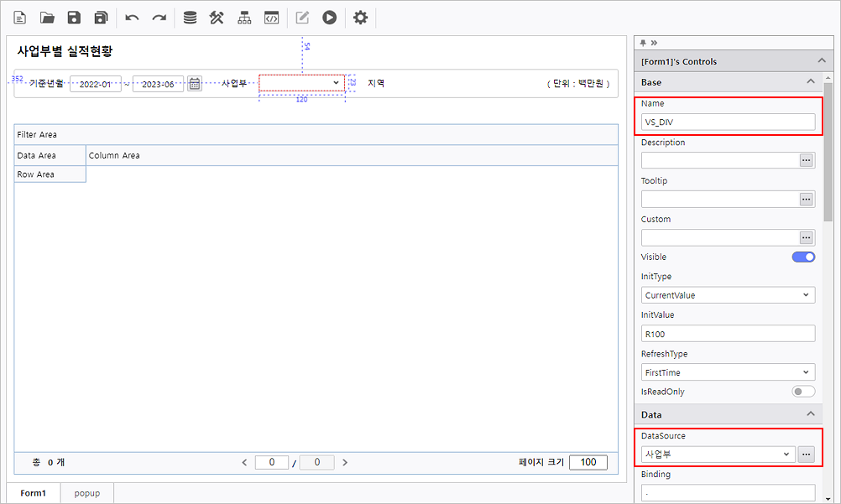Enable the IsReadOnly toggle

tap(803, 392)
